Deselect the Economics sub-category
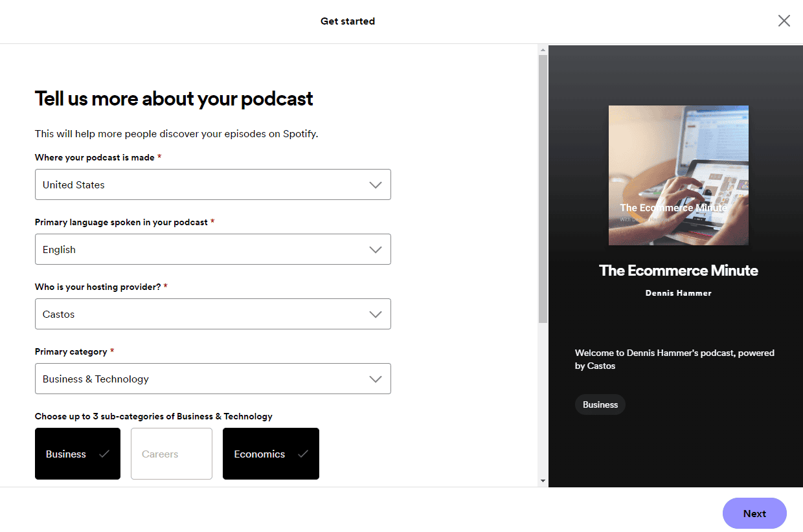This screenshot has width=803, height=532. [271, 454]
